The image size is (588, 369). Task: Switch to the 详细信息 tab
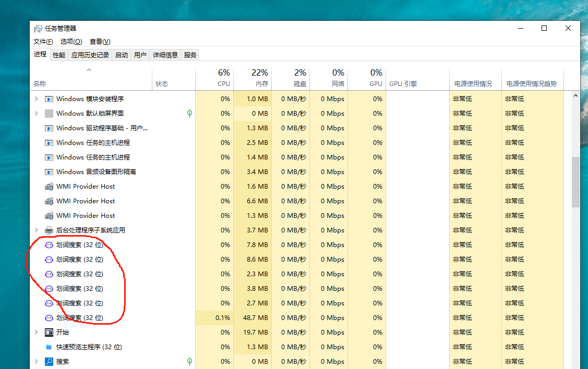pyautogui.click(x=165, y=55)
